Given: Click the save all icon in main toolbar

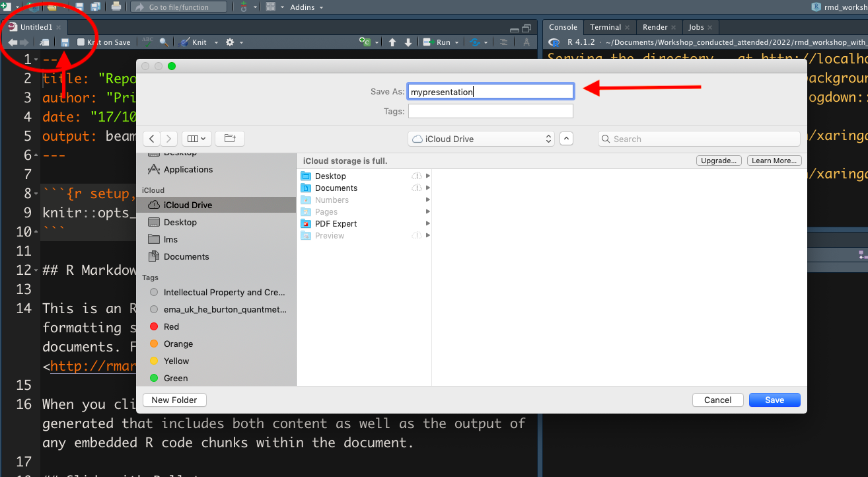Looking at the screenshot, I should (x=96, y=7).
